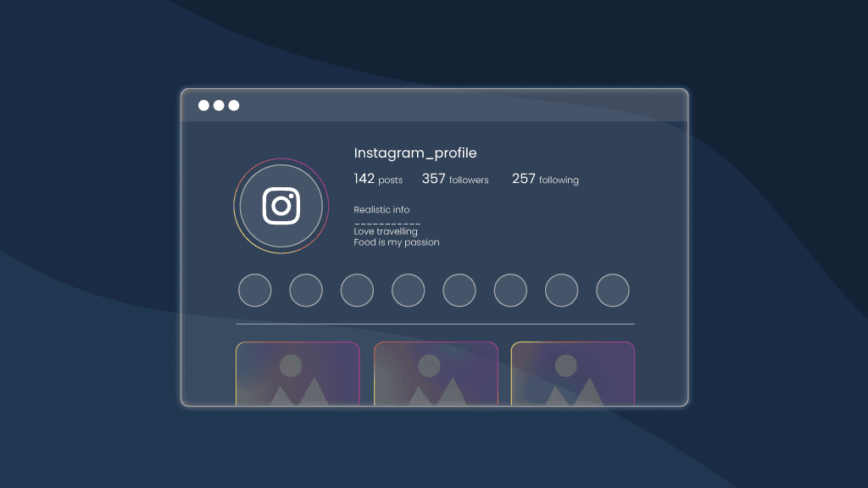868x488 pixels.
Task: Open the 357 followers list
Action: click(455, 179)
